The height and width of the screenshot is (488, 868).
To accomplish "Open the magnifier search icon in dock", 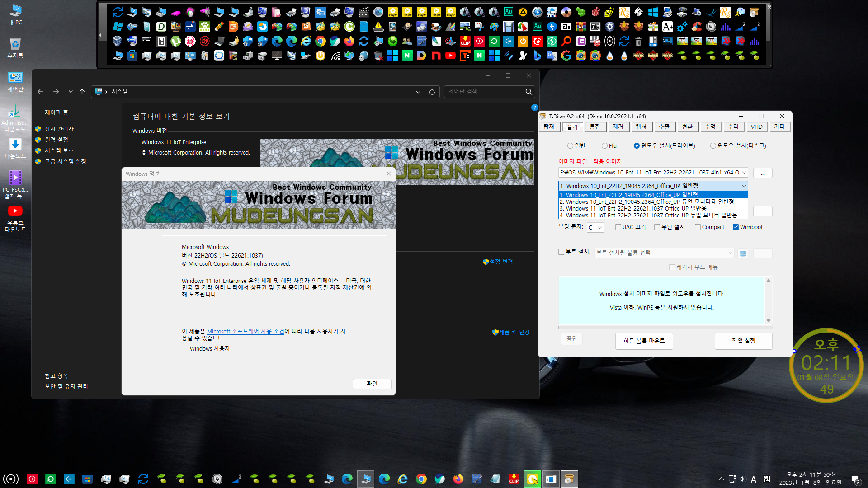I will point(566,41).
